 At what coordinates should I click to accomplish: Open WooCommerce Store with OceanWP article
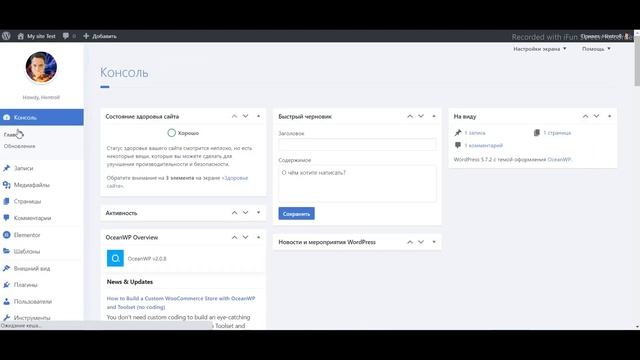coord(181,302)
